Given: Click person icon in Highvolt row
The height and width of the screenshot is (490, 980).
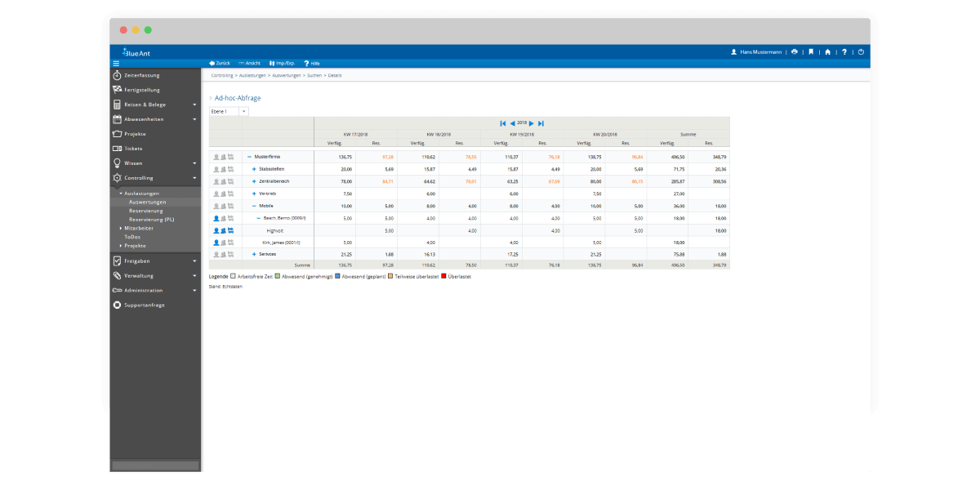Looking at the screenshot, I should pos(216,231).
